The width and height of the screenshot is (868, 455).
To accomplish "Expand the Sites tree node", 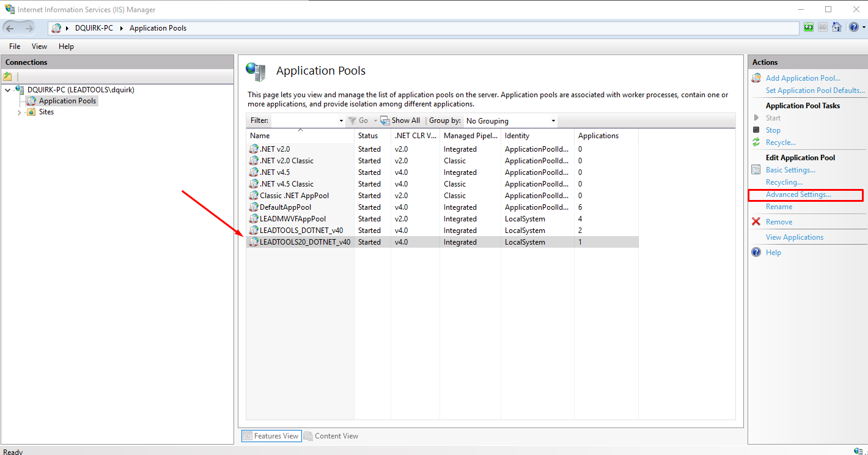I will tap(19, 113).
